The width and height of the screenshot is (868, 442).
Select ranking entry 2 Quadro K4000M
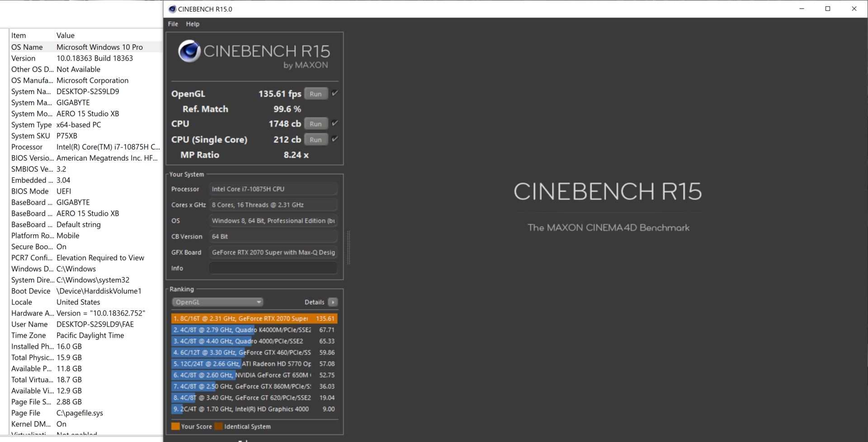[x=254, y=330]
